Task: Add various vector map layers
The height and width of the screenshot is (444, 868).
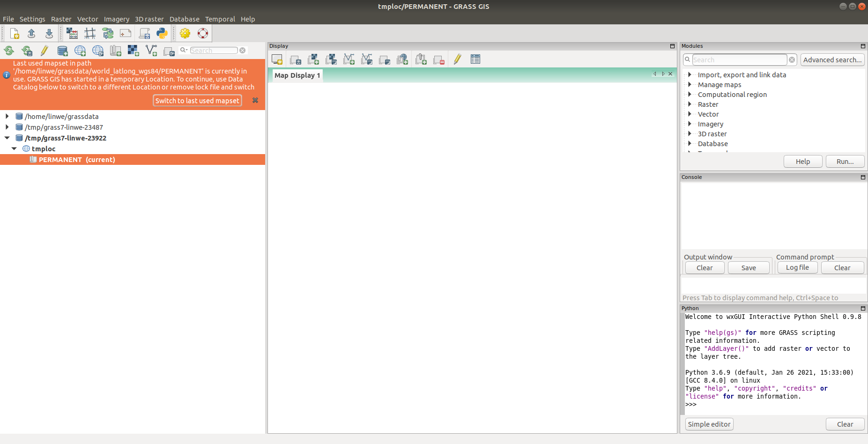Action: [x=367, y=59]
